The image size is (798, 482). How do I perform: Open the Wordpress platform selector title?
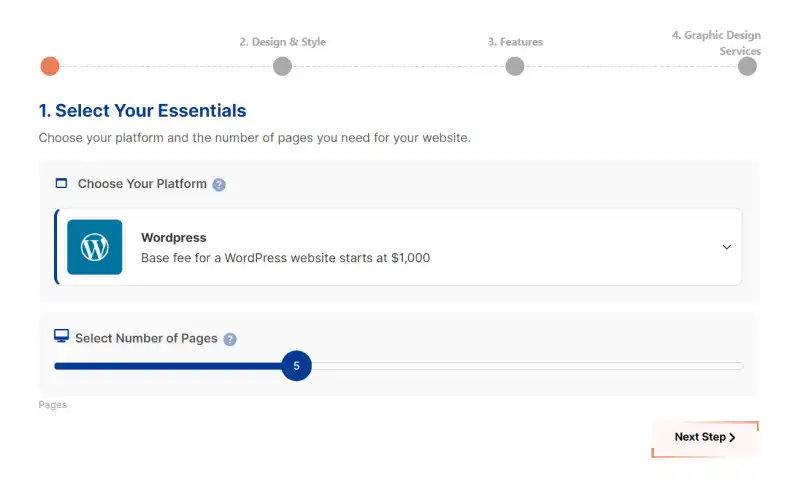pyautogui.click(x=174, y=238)
